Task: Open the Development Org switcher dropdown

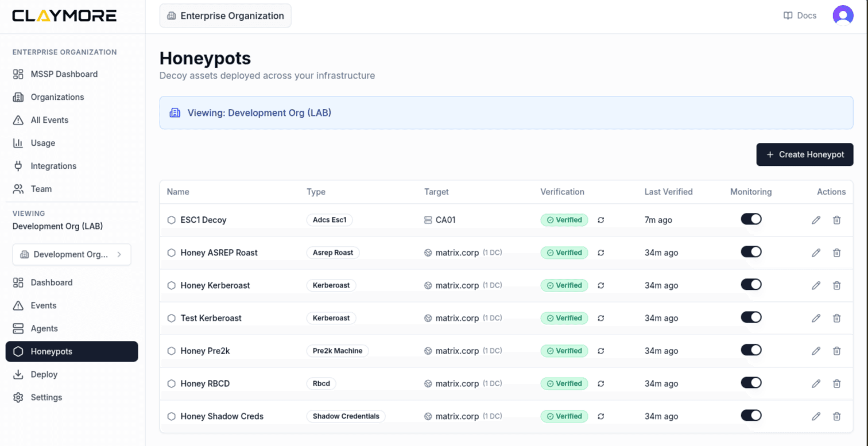Action: (x=72, y=254)
